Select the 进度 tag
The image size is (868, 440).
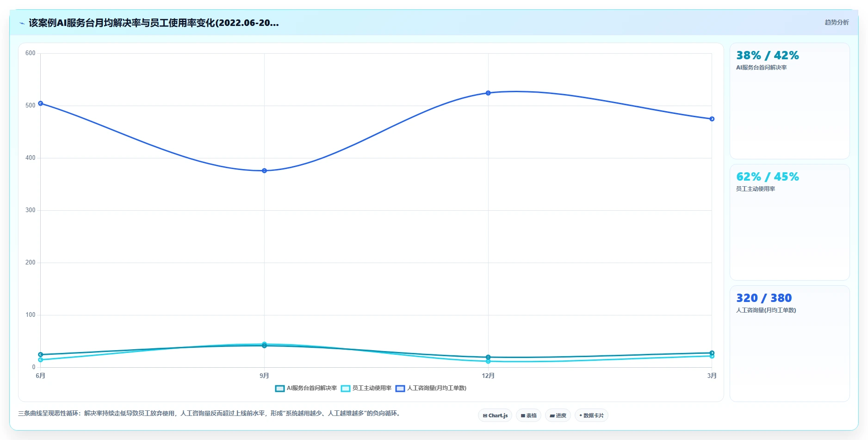(x=558, y=415)
